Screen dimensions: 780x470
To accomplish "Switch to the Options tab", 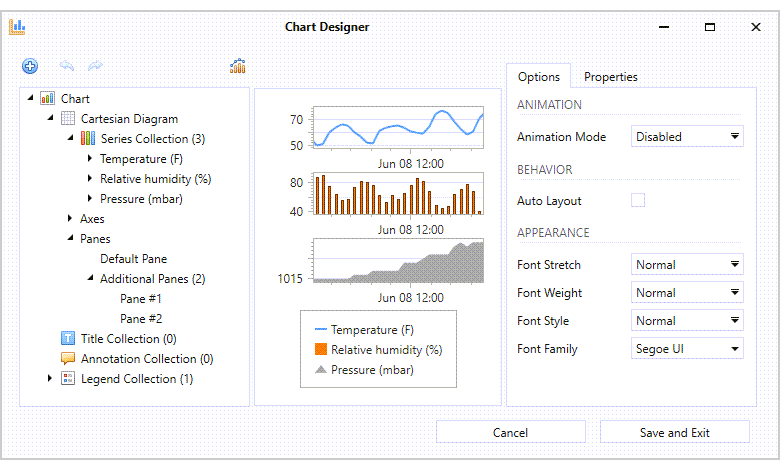I will [x=539, y=77].
